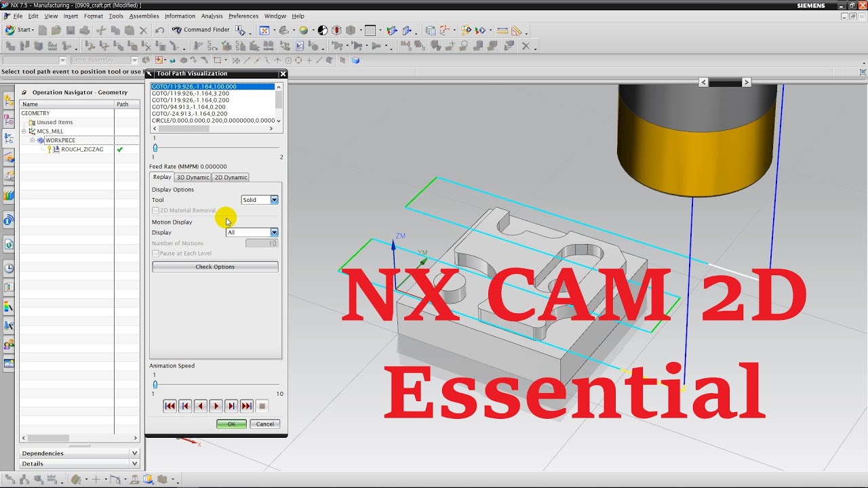Screen dimensions: 868x488
Task: Click the path list horizontal scrollbar
Action: pos(213,129)
